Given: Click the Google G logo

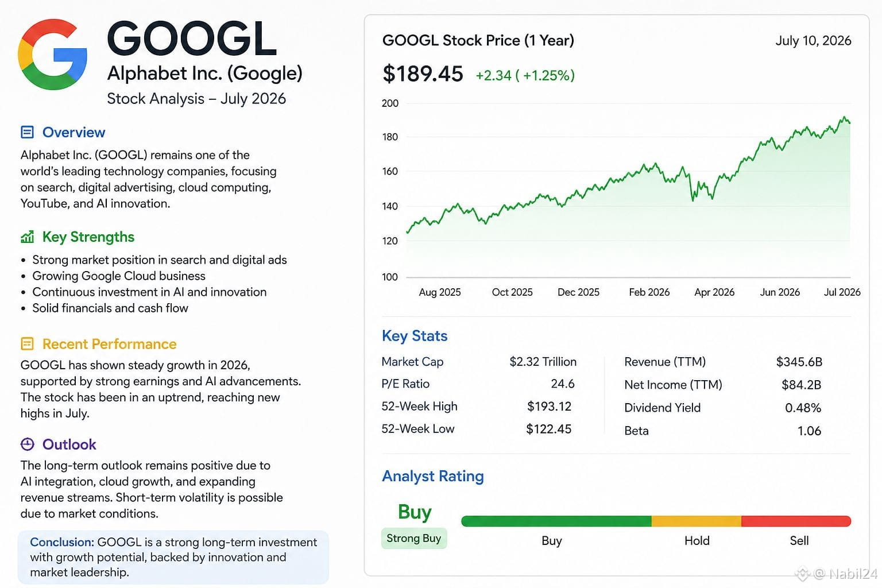Looking at the screenshot, I should (52, 55).
